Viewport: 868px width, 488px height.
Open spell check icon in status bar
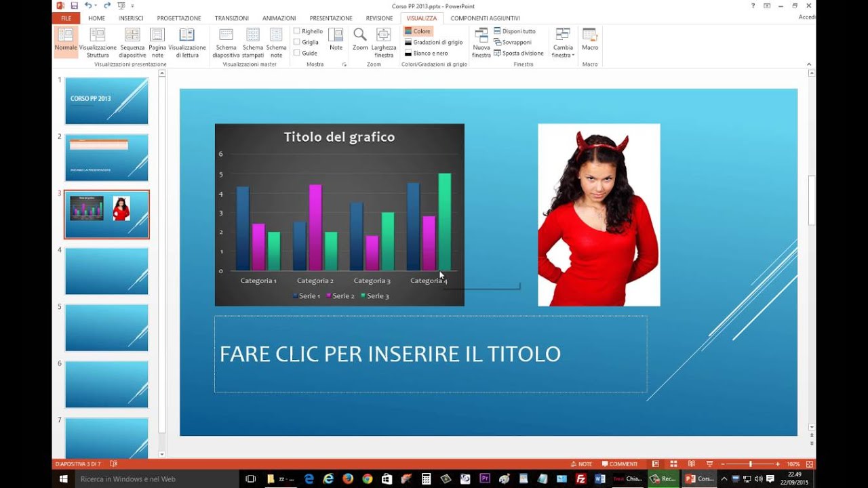113,464
